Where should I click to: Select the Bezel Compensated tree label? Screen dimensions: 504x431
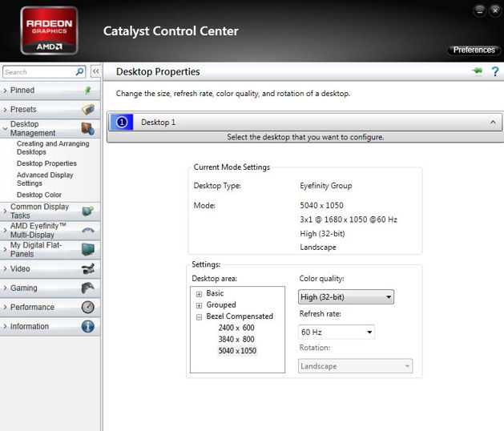[240, 316]
